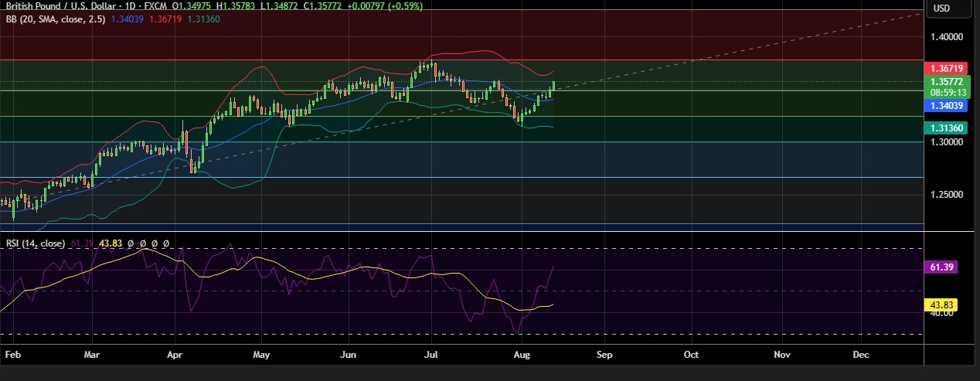Click the Jul label on the time axis

pyautogui.click(x=433, y=355)
